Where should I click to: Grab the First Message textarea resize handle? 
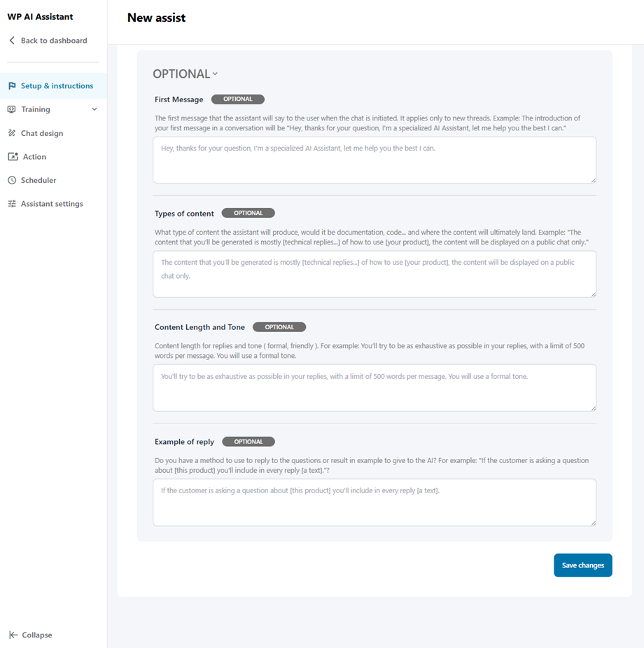pyautogui.click(x=593, y=180)
